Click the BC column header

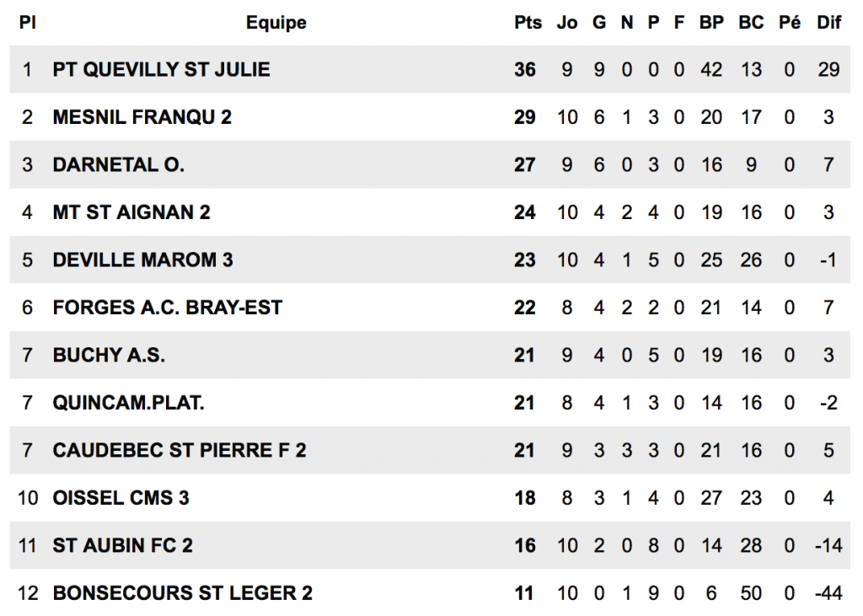[751, 23]
